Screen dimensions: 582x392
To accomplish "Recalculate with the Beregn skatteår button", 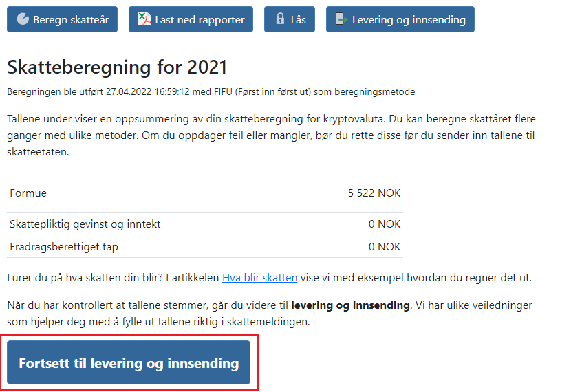I will pos(62,19).
